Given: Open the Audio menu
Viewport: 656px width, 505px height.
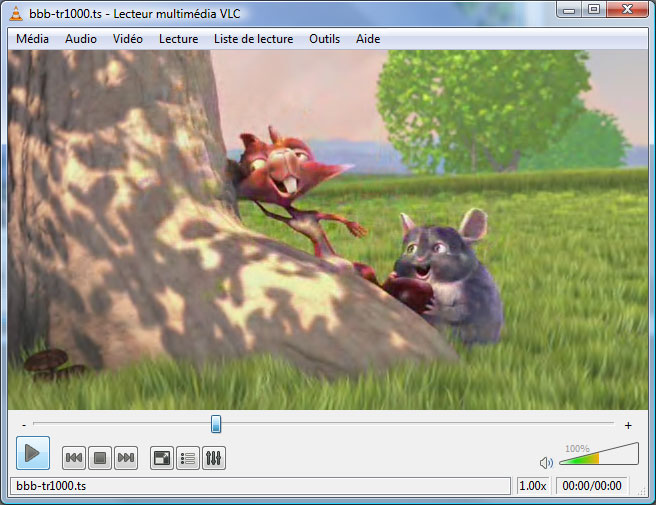Looking at the screenshot, I should coord(81,39).
